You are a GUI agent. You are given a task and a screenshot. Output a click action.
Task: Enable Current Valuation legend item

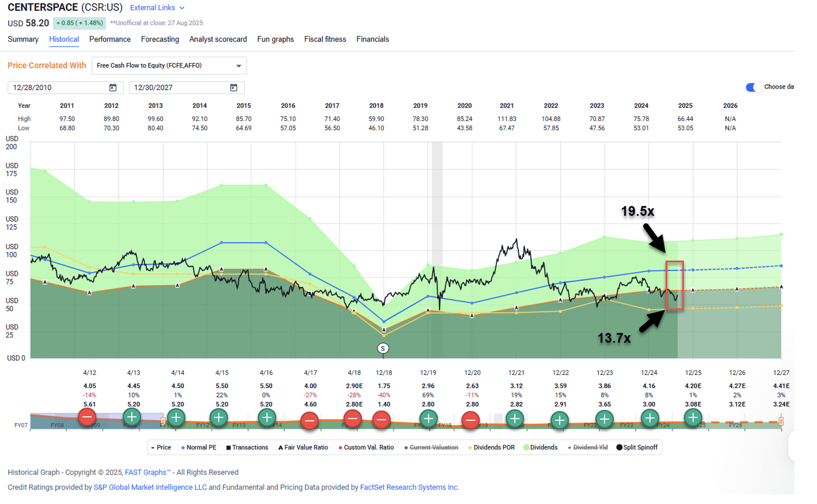(x=431, y=448)
